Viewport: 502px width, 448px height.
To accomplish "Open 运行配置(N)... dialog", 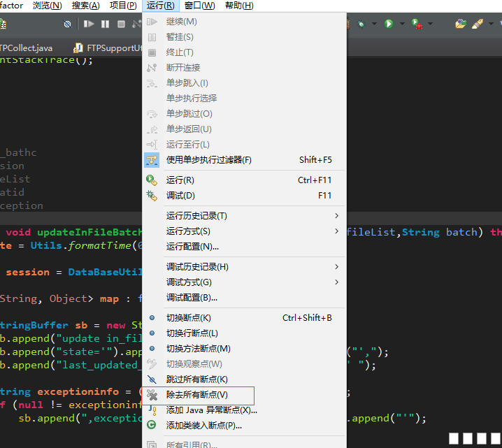I will point(192,247).
